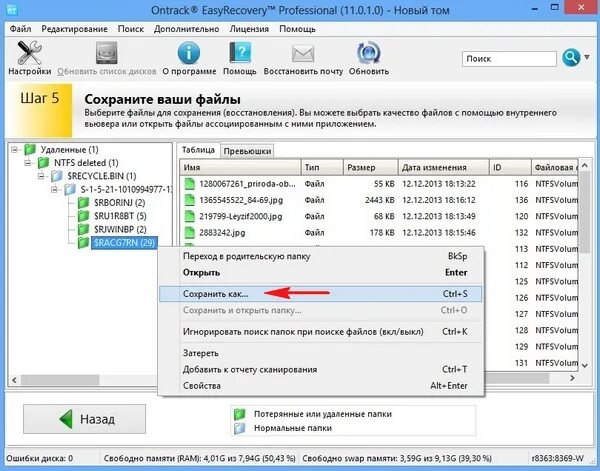
Task: Select file 1365545522_84-69.jpg
Action: tap(241, 200)
